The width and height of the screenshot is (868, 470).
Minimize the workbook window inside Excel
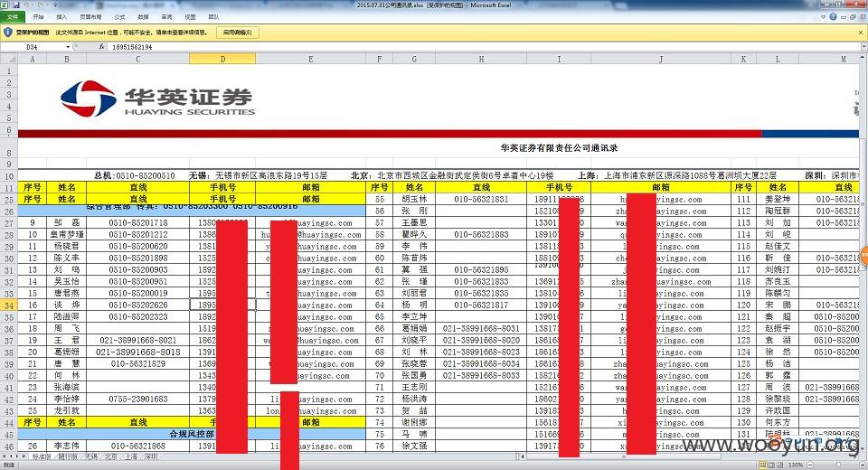pos(844,16)
